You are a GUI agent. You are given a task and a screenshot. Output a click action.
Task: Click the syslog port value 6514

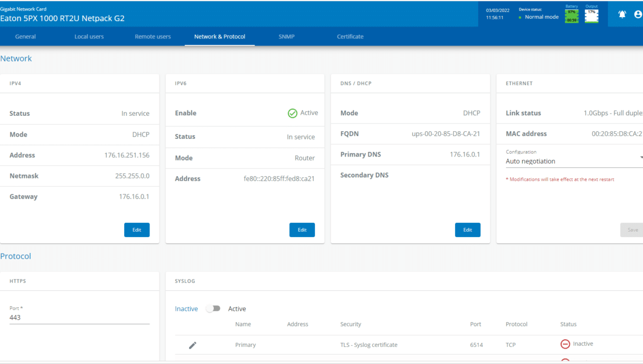(476, 345)
